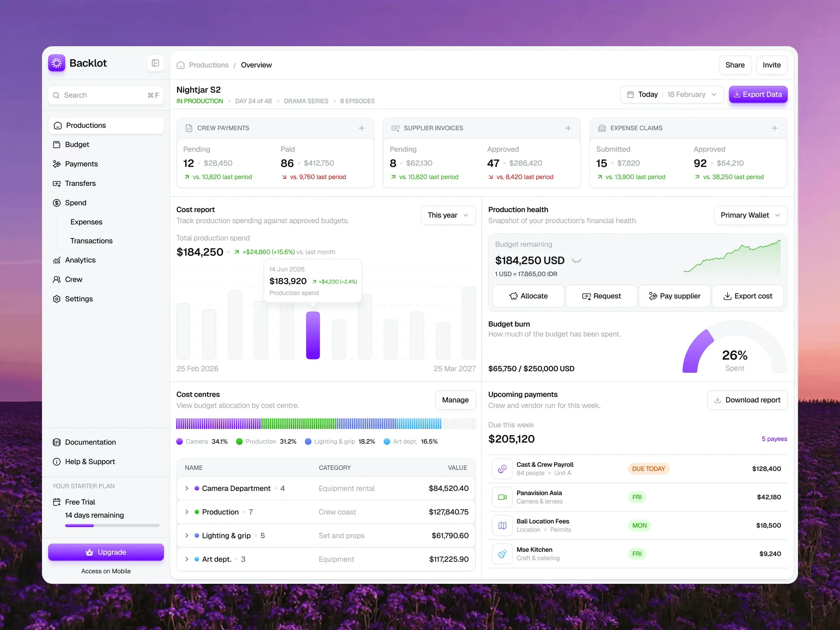
Task: Click the search magnifier icon
Action: coord(56,95)
